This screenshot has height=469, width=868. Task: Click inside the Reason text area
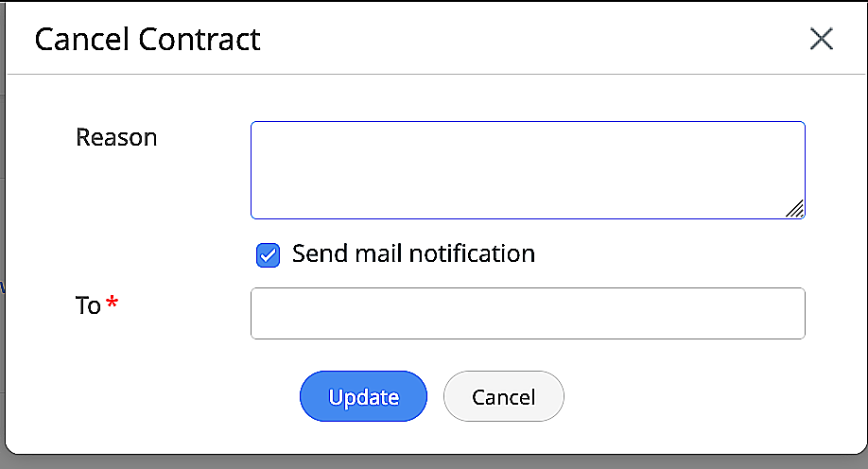[527, 170]
